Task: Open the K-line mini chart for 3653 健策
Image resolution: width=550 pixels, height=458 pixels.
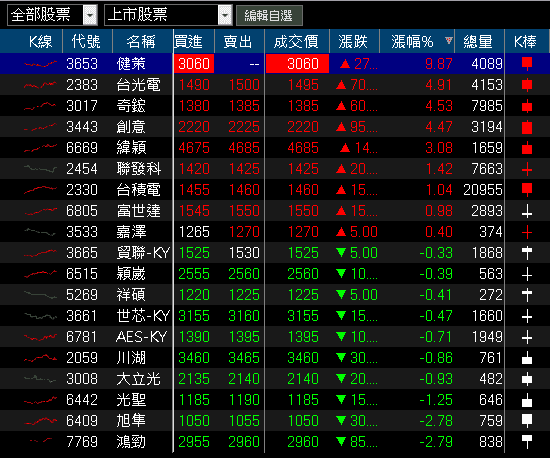Action: [40, 64]
